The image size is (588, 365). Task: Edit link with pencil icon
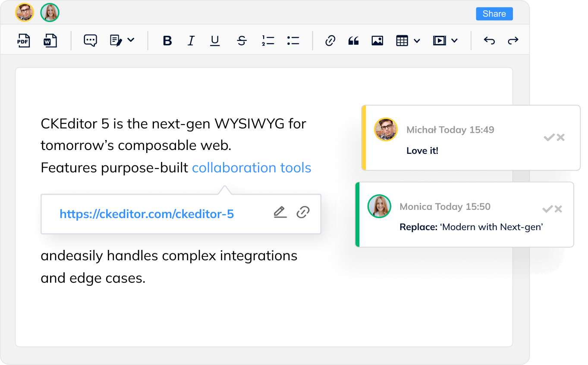coord(280,212)
